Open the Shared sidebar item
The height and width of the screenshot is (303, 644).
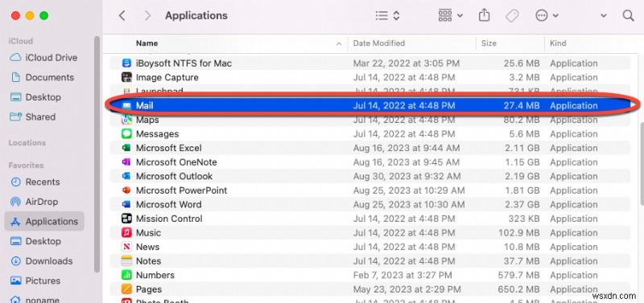33,117
